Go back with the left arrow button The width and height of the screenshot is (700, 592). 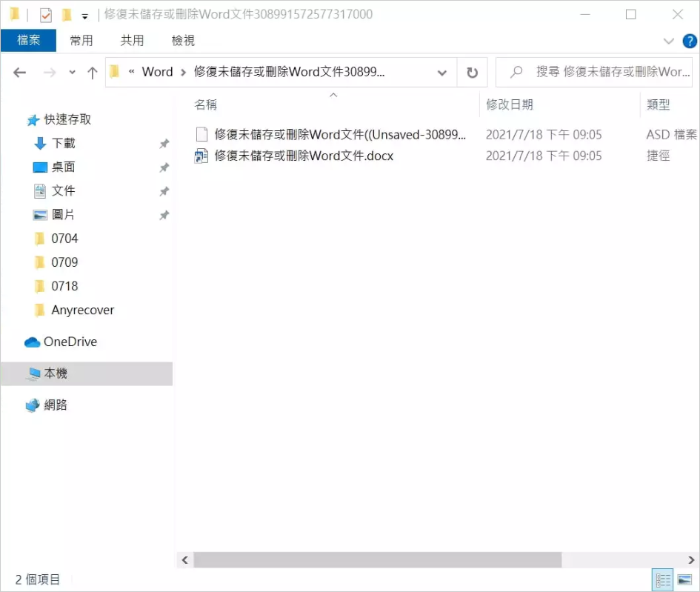point(20,73)
